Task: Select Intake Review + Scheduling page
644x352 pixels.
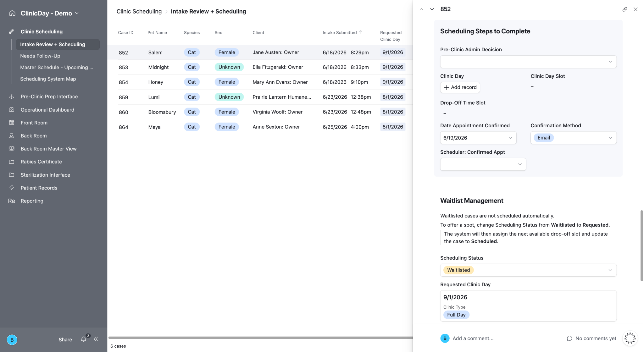Action: [x=58, y=44]
